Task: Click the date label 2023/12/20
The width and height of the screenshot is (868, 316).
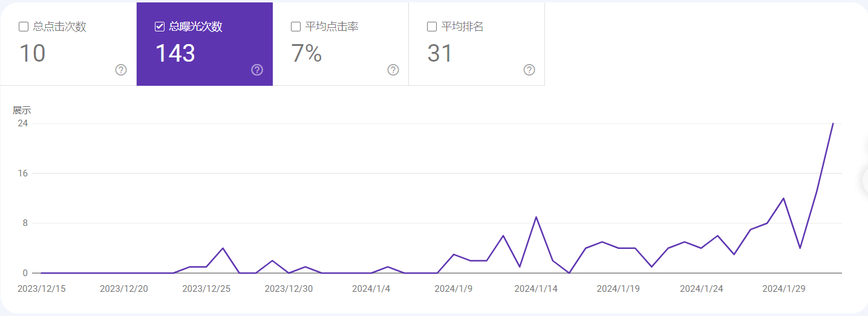Action: pyautogui.click(x=124, y=289)
